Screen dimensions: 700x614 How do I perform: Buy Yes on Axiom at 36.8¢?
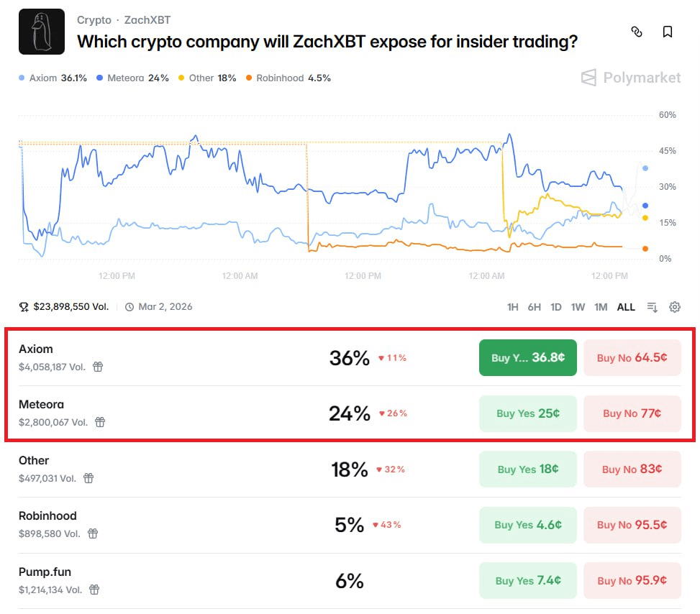pos(527,357)
